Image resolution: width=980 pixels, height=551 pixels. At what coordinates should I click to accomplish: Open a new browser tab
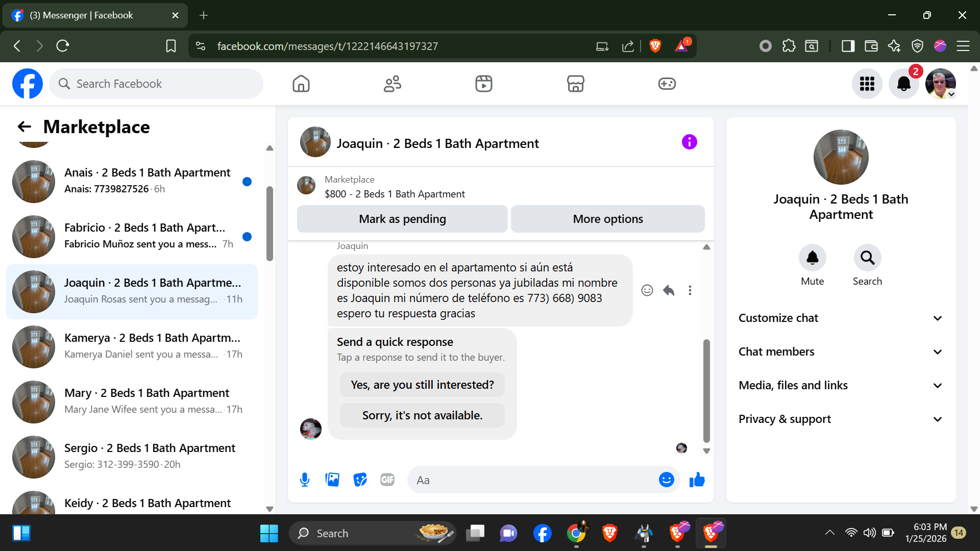point(204,15)
